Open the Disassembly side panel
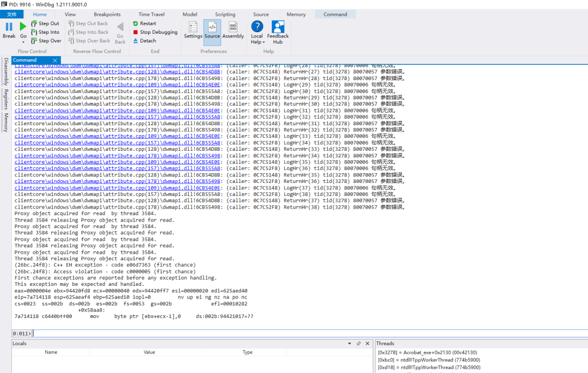This screenshot has height=373, width=588. [6, 71]
